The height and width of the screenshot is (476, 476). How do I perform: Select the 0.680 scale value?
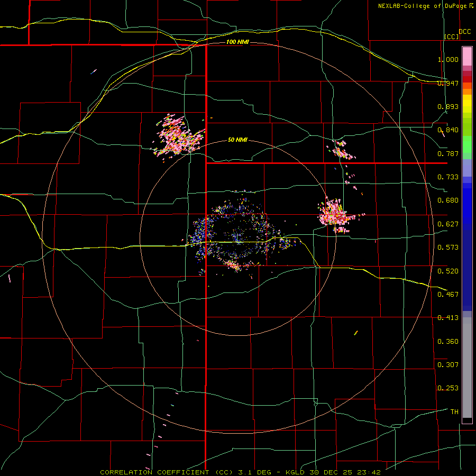pos(448,200)
